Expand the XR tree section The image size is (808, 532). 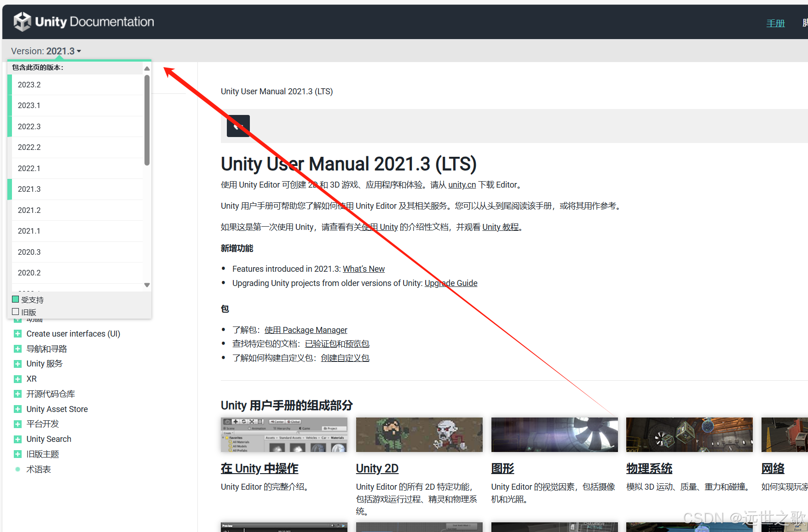pyautogui.click(x=17, y=379)
